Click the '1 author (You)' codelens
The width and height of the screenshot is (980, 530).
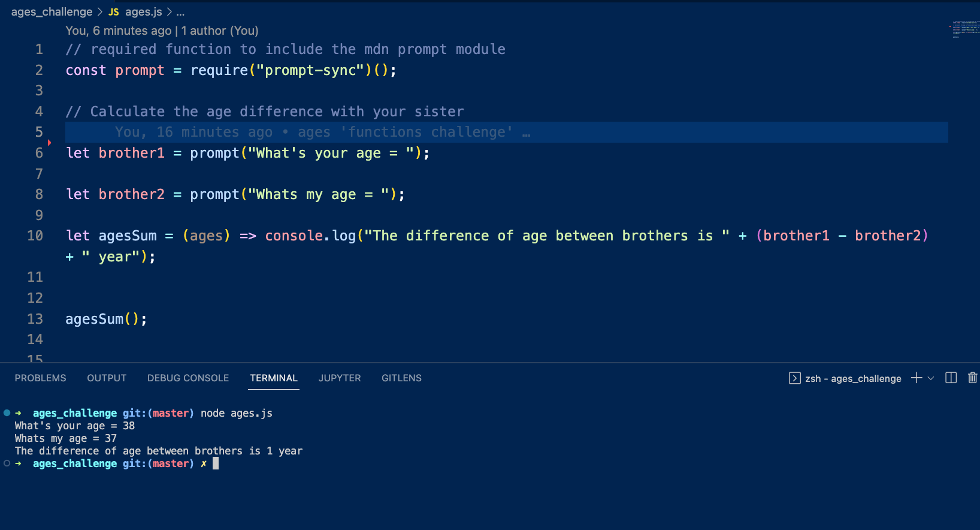pyautogui.click(x=220, y=31)
